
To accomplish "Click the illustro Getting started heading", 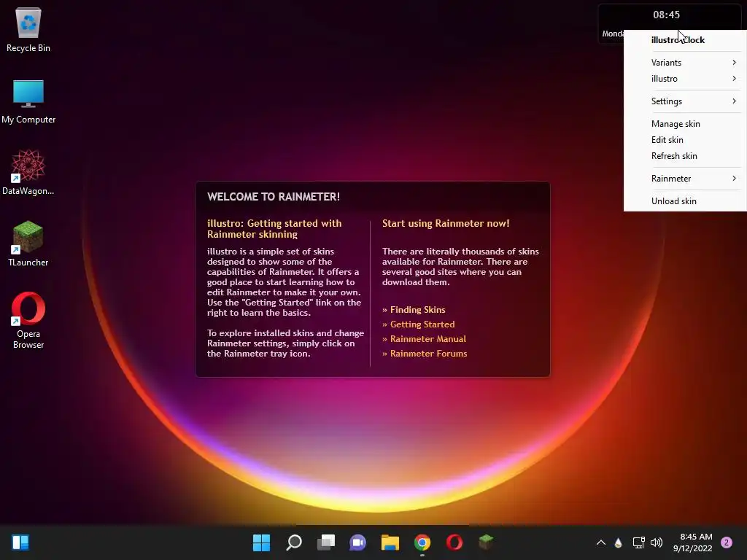I will [x=274, y=228].
